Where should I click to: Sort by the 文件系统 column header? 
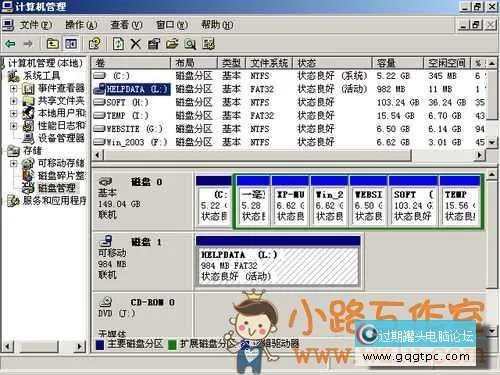269,63
